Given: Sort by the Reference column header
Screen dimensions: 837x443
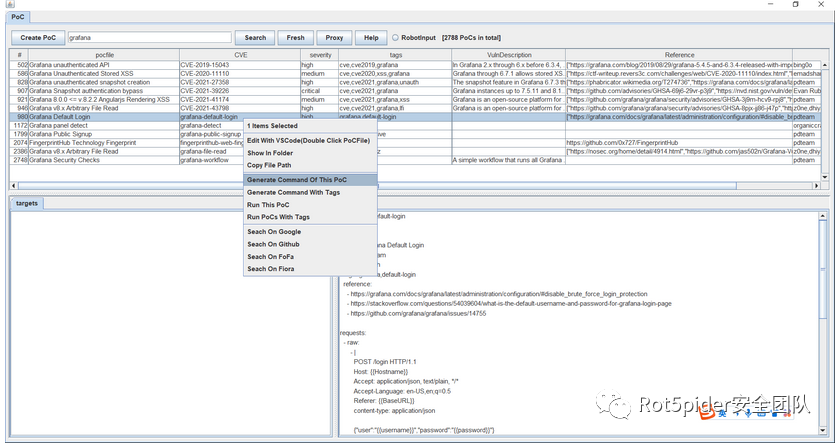Looking at the screenshot, I should pos(679,54).
